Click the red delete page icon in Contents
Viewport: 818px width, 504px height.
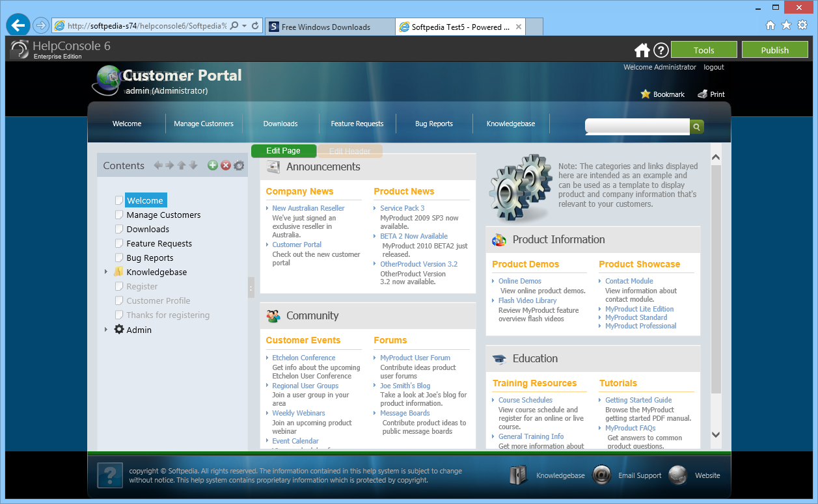[226, 165]
